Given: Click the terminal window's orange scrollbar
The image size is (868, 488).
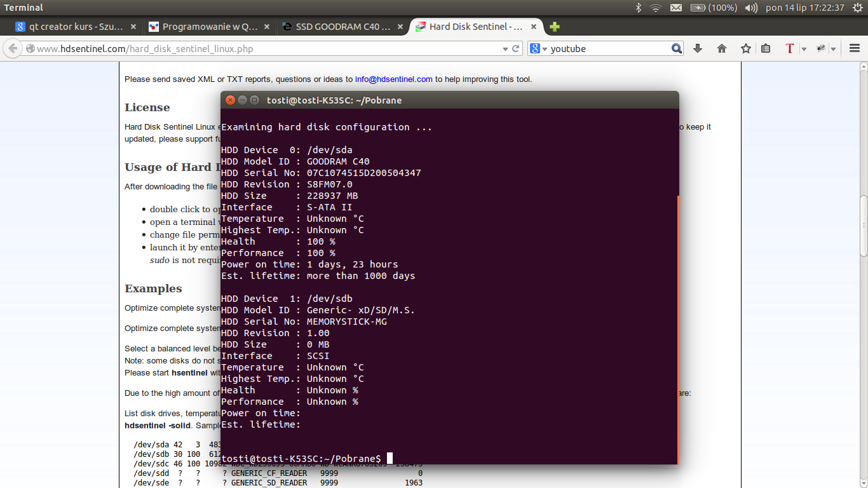Looking at the screenshot, I should (677, 330).
